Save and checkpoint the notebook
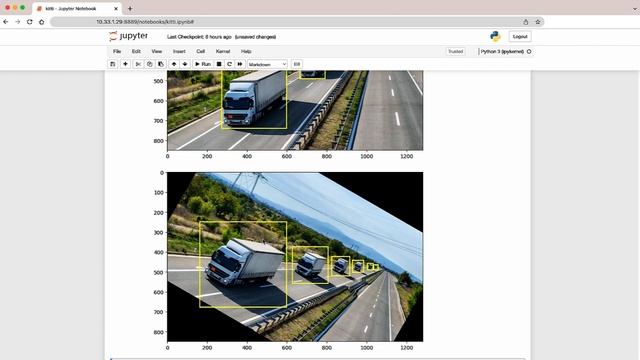Screen dimensions: 640x360 tap(113, 64)
